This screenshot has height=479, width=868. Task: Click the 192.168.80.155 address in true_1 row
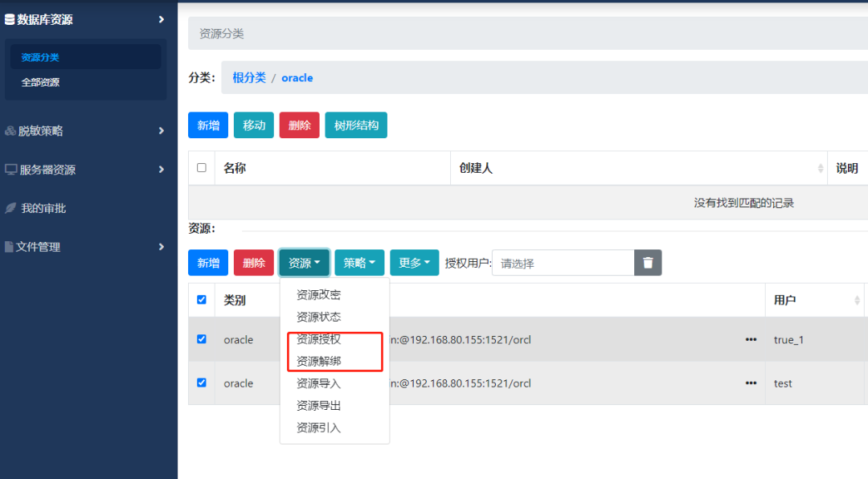click(x=461, y=339)
